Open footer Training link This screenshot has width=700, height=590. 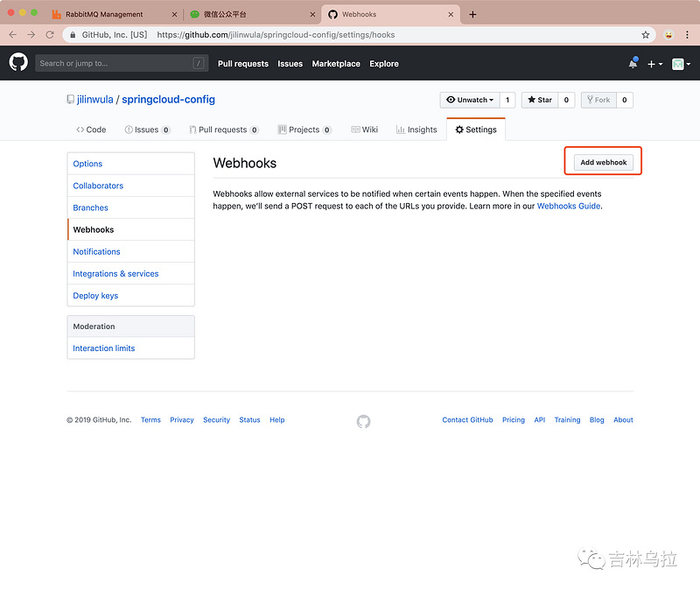coord(567,420)
